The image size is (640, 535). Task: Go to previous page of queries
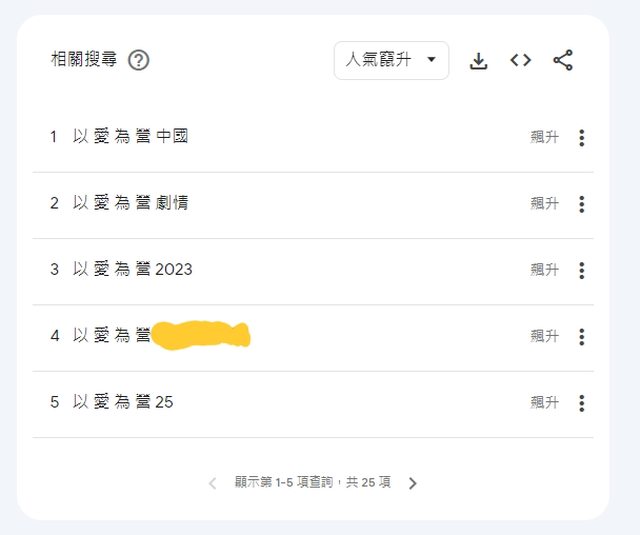[x=212, y=483]
